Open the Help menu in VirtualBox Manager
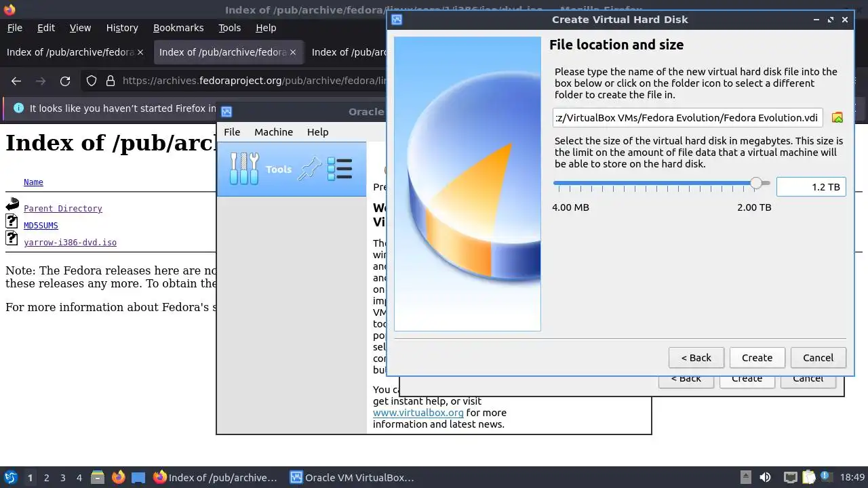Image resolution: width=868 pixels, height=488 pixels. click(317, 132)
